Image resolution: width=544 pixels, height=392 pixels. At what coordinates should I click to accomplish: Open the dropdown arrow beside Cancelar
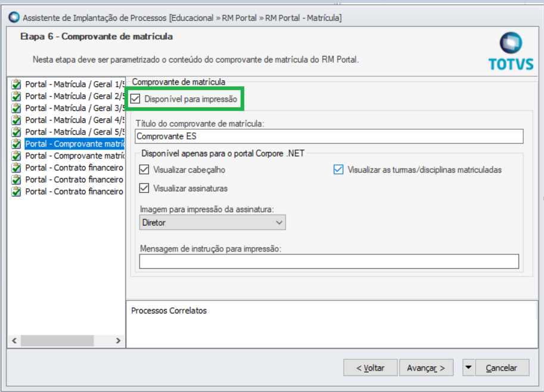pyautogui.click(x=468, y=368)
